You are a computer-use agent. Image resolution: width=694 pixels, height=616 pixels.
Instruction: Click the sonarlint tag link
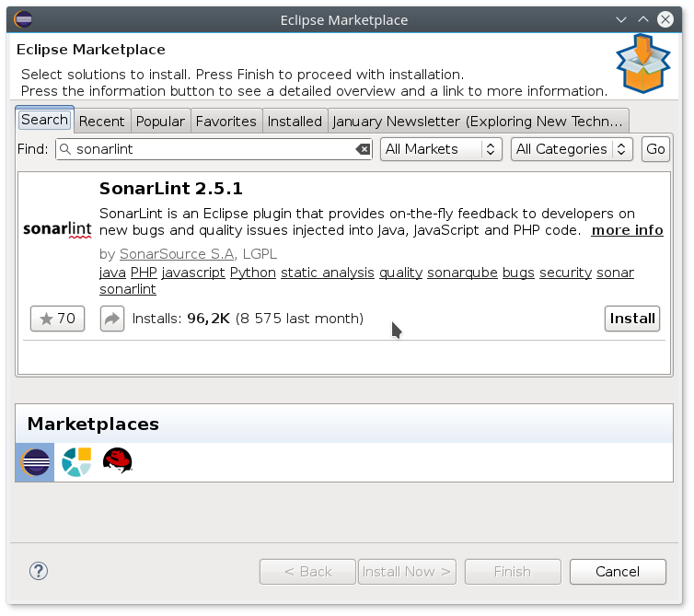click(128, 290)
